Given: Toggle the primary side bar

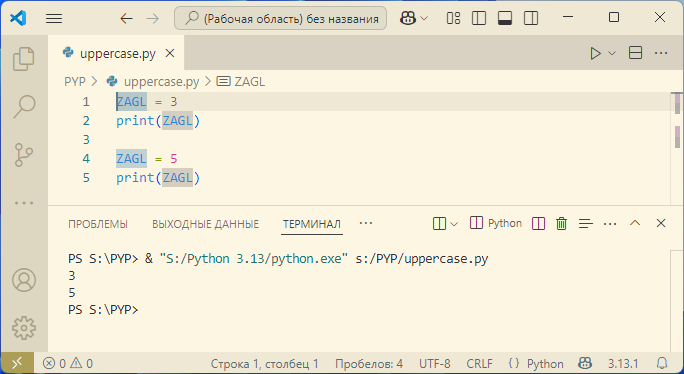Looking at the screenshot, I should (x=479, y=18).
